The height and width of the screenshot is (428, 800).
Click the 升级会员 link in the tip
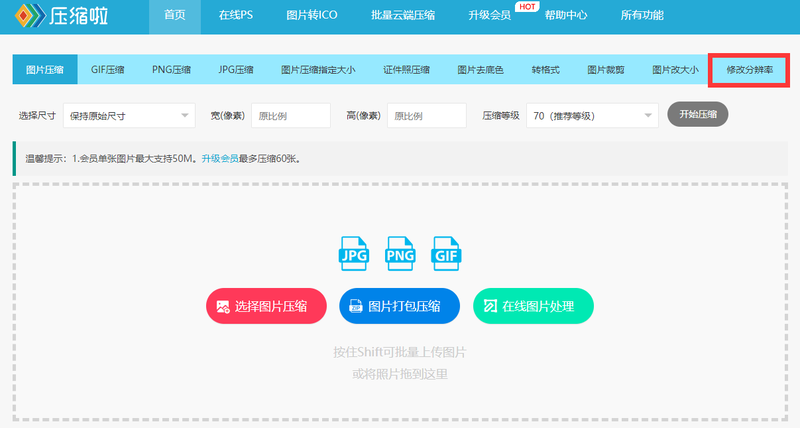pyautogui.click(x=220, y=159)
